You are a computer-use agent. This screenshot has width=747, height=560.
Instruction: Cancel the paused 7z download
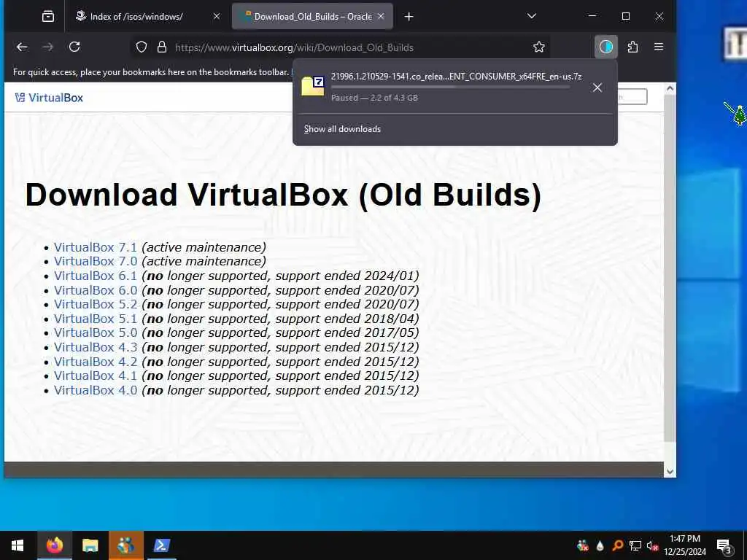click(x=597, y=87)
